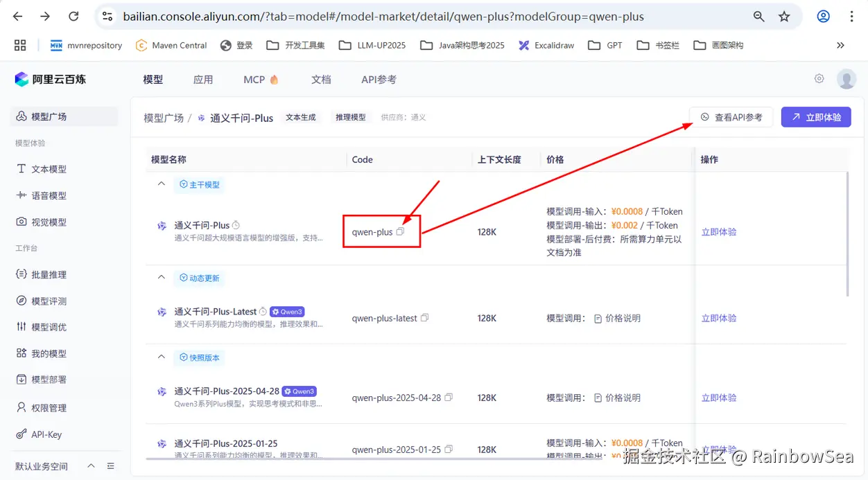Open the 开发工具集 bookmark folder

tap(296, 45)
